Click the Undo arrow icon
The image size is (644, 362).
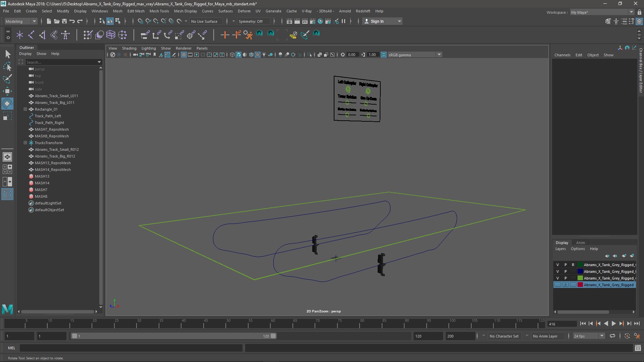tap(72, 21)
